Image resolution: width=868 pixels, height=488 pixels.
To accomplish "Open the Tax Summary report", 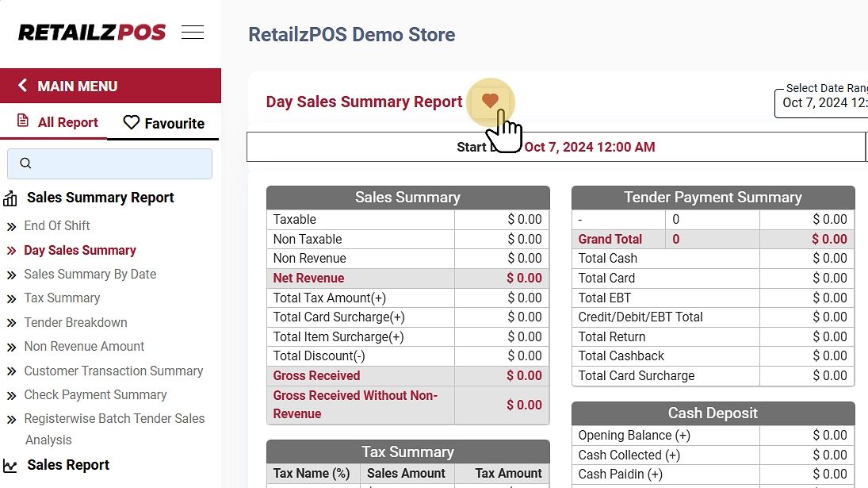I will coord(62,298).
